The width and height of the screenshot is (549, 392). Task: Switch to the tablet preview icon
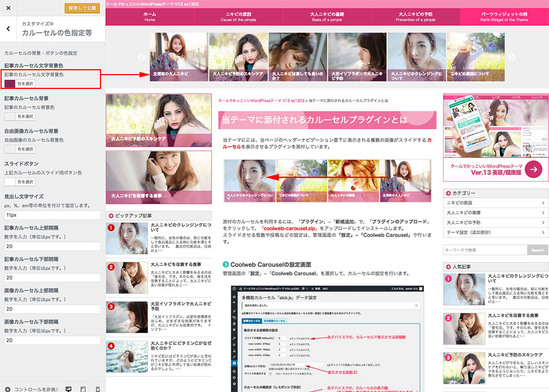pyautogui.click(x=83, y=389)
